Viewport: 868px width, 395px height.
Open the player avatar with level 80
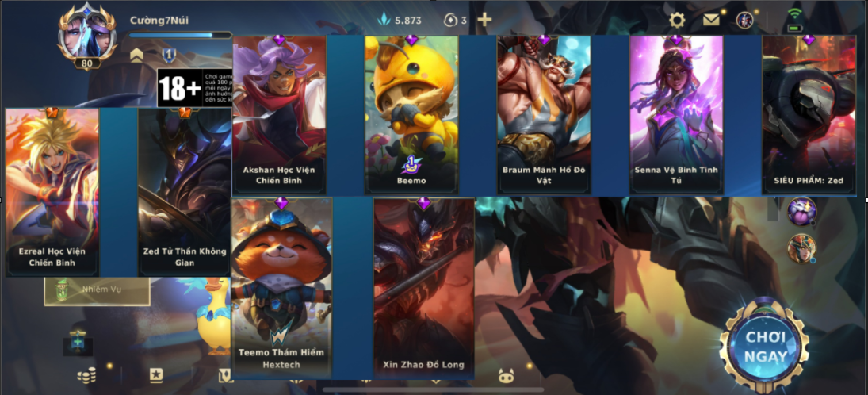(x=87, y=36)
